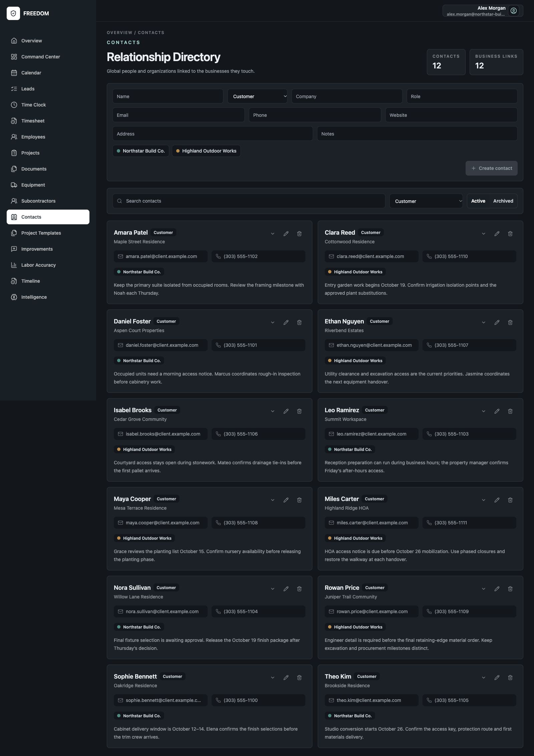
Task: Go to Command Center in the sidebar
Action: coord(48,57)
